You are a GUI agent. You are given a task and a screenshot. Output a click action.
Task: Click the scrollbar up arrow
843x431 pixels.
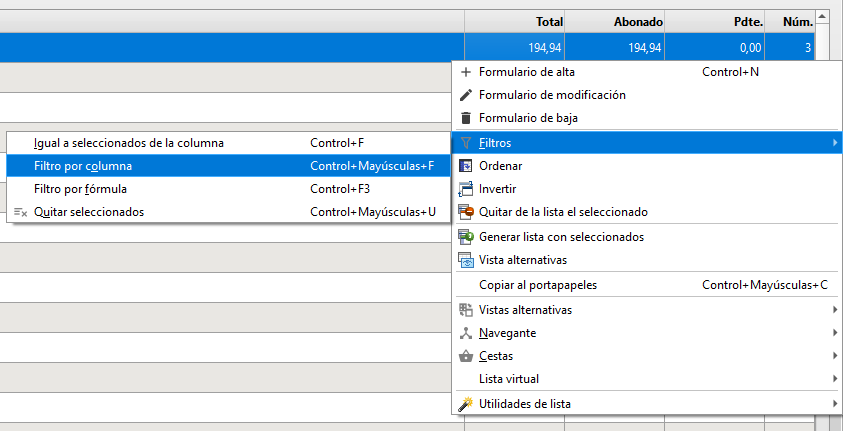[823, 17]
